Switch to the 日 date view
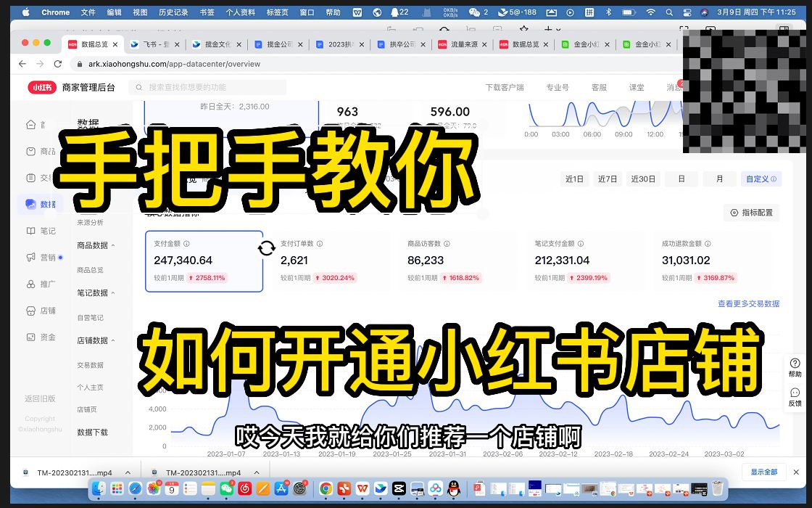Screen dimensions: 812x508 tap(681, 179)
